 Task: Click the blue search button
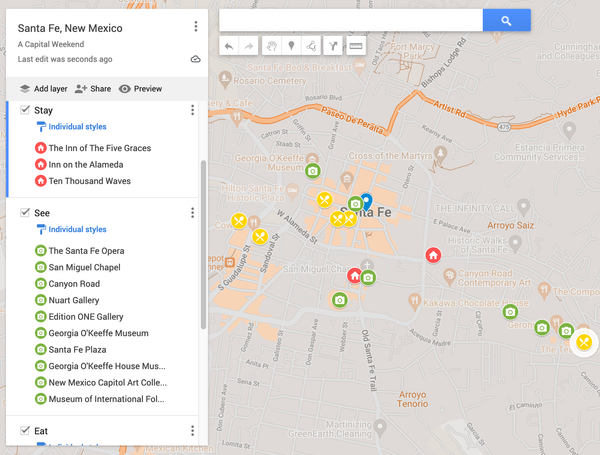(507, 20)
